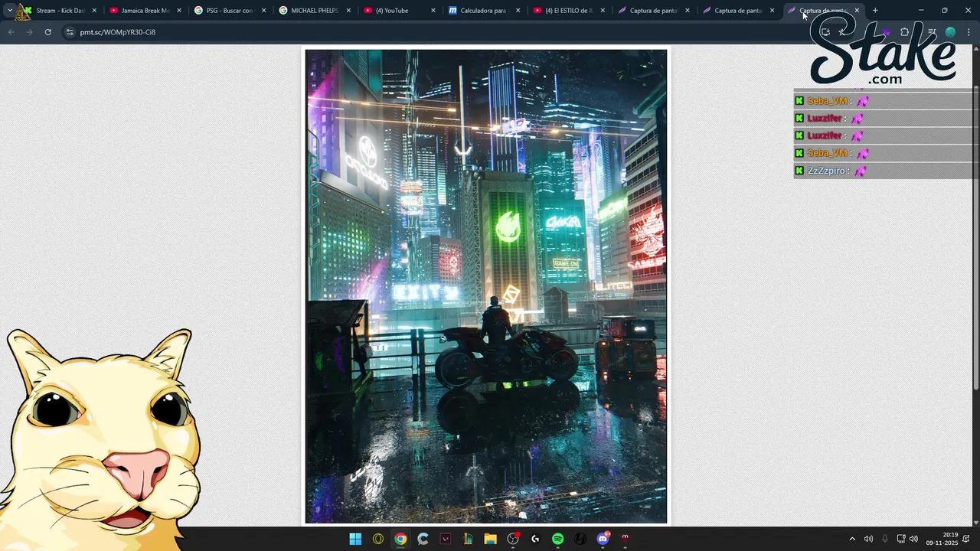Open the yellow ring app in taskbar
This screenshot has width=980, height=551.
(x=378, y=539)
